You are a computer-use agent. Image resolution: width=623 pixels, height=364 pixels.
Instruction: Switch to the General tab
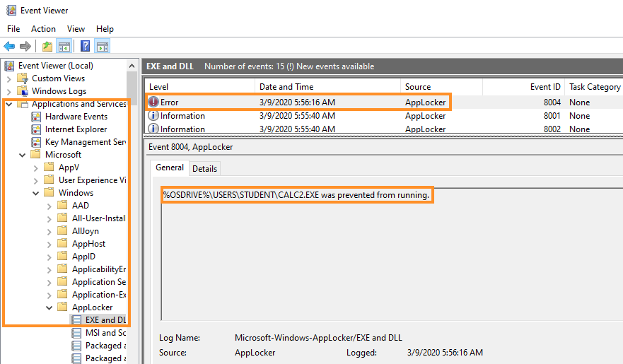(x=170, y=168)
